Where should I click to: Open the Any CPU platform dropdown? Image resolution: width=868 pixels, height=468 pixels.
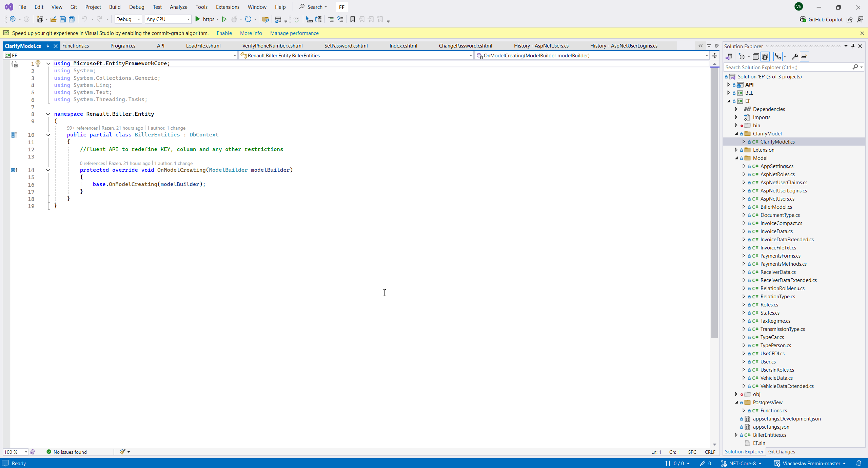click(167, 19)
